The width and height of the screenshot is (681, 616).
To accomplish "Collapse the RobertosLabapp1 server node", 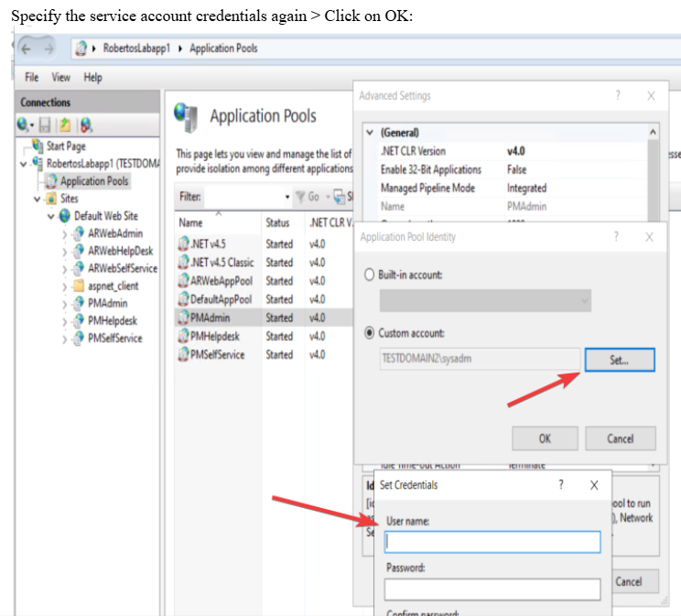I will pos(24,164).
